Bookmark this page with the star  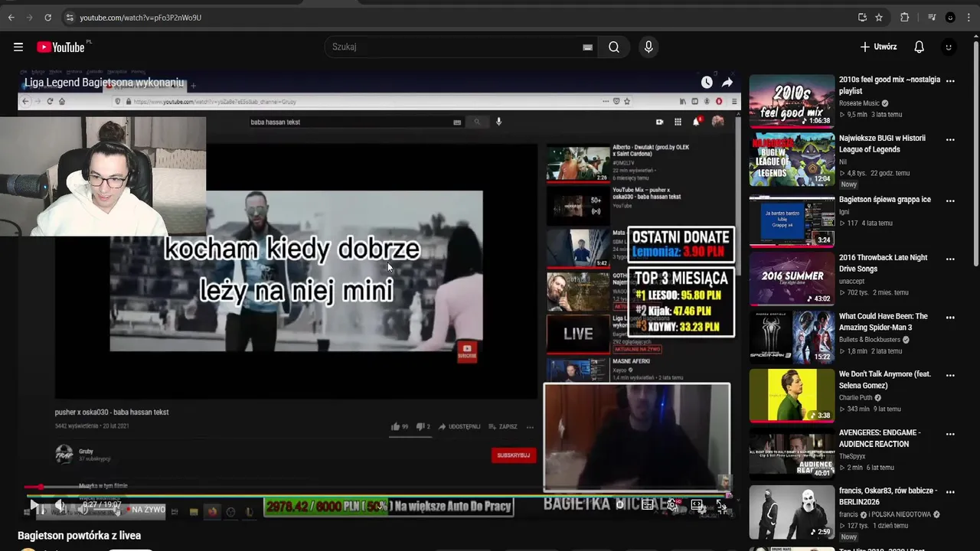click(879, 18)
